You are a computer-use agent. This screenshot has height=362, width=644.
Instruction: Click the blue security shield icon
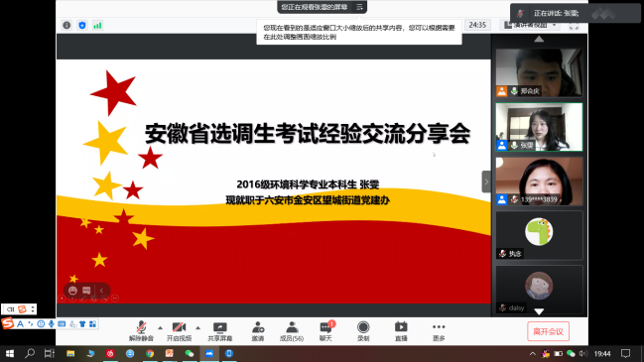pyautogui.click(x=82, y=26)
